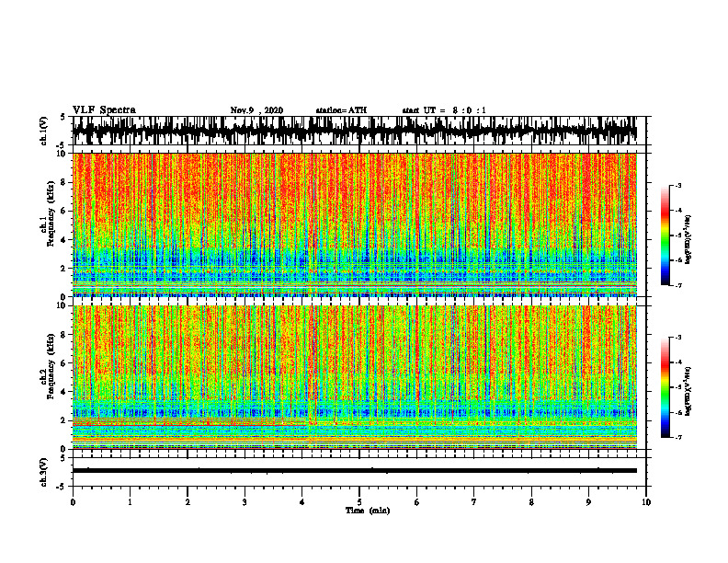Click time axis tick label "10"
Image resolution: width=728 pixels, height=563 pixels.
pos(646,502)
